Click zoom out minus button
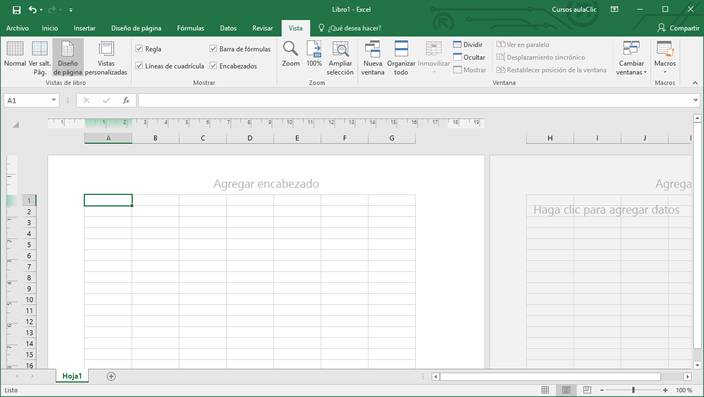 coord(602,390)
